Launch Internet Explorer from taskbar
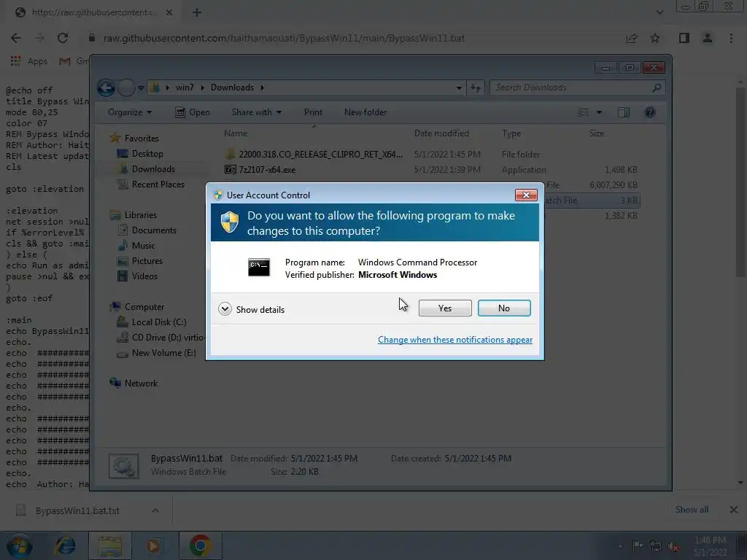 [65, 545]
